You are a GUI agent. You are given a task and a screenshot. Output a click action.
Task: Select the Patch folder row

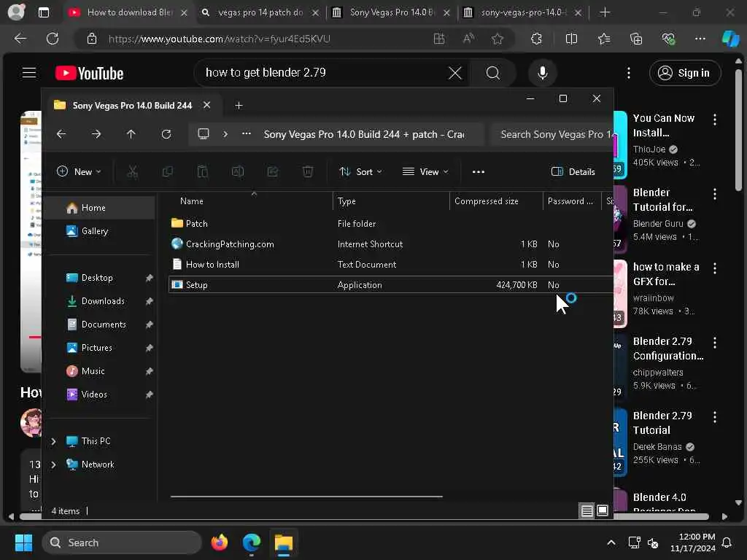click(x=391, y=223)
